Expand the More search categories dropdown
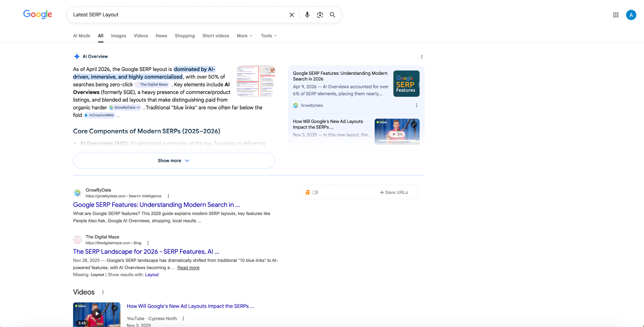 click(244, 36)
